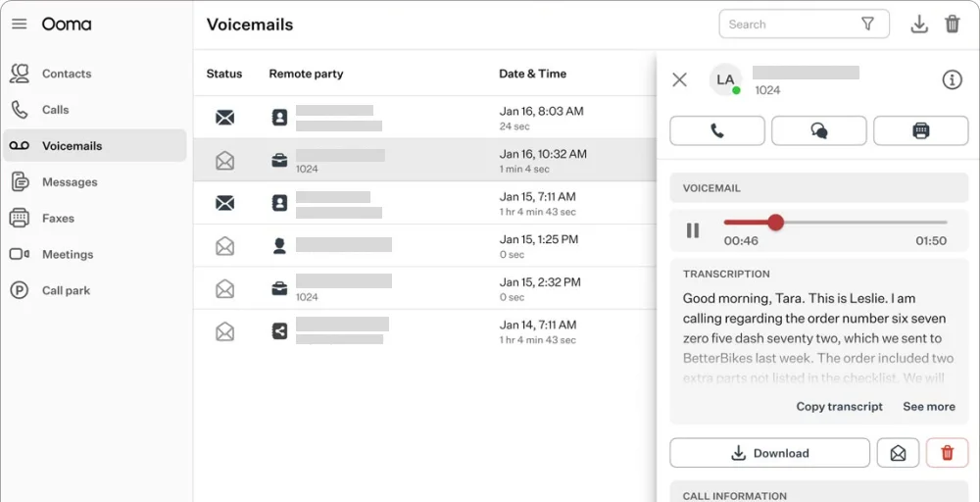Click contact-card icon in Jan 15, 7:11 AM row
The image size is (980, 502).
279,203
